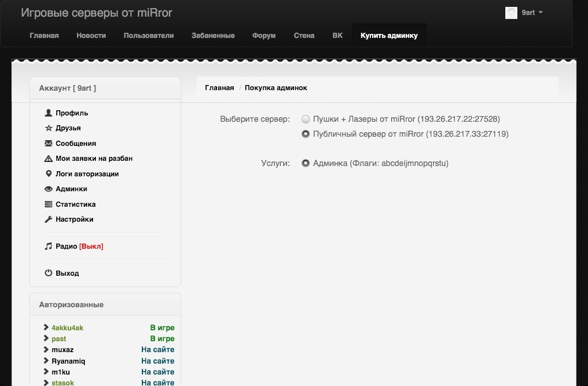Image resolution: width=588 pixels, height=386 pixels.
Task: Expand the Ryanamiq user chevron
Action: (46, 361)
